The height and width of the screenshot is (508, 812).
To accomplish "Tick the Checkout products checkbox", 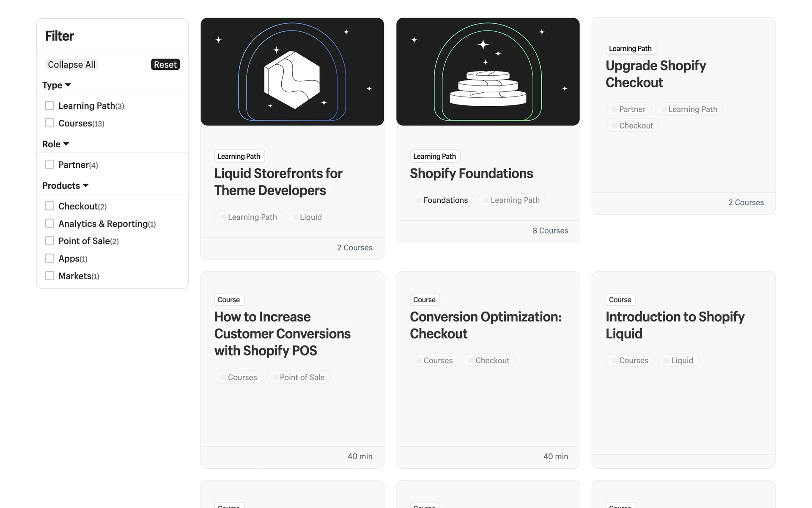I will pyautogui.click(x=49, y=206).
